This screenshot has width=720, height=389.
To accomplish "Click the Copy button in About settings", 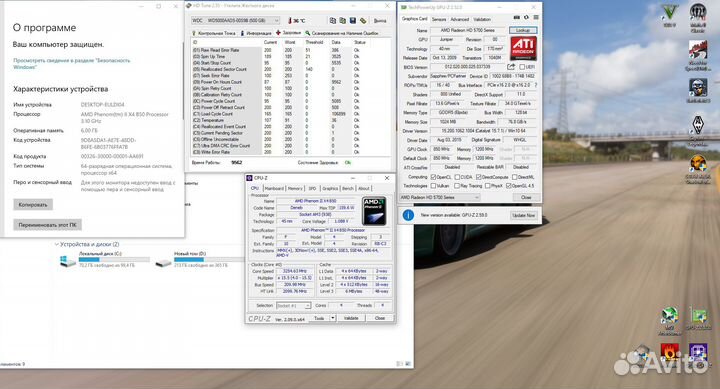I will click(x=33, y=204).
